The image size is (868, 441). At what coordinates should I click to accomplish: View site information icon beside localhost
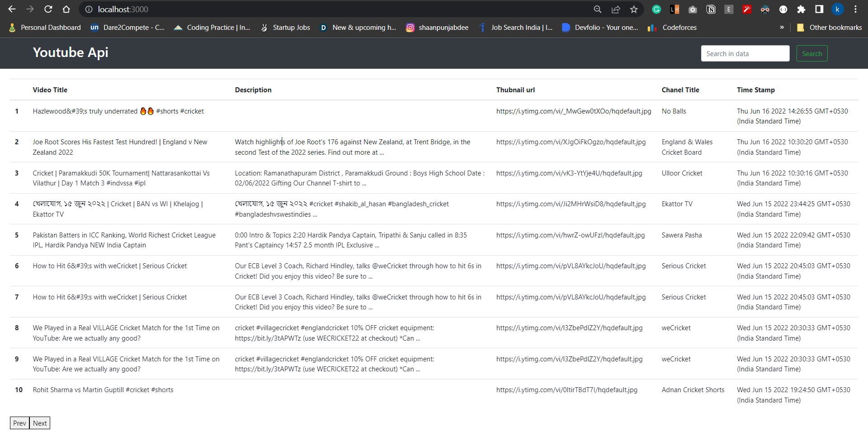pyautogui.click(x=89, y=9)
